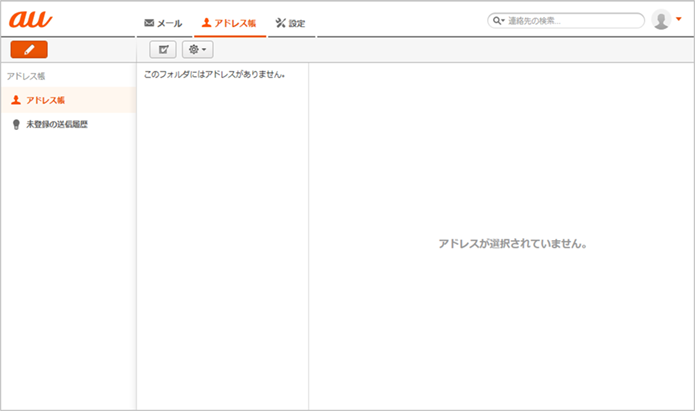Image resolution: width=695 pixels, height=411 pixels.
Task: Click the light bulb icon beside 未登録の送信履歴
Action: [x=15, y=125]
